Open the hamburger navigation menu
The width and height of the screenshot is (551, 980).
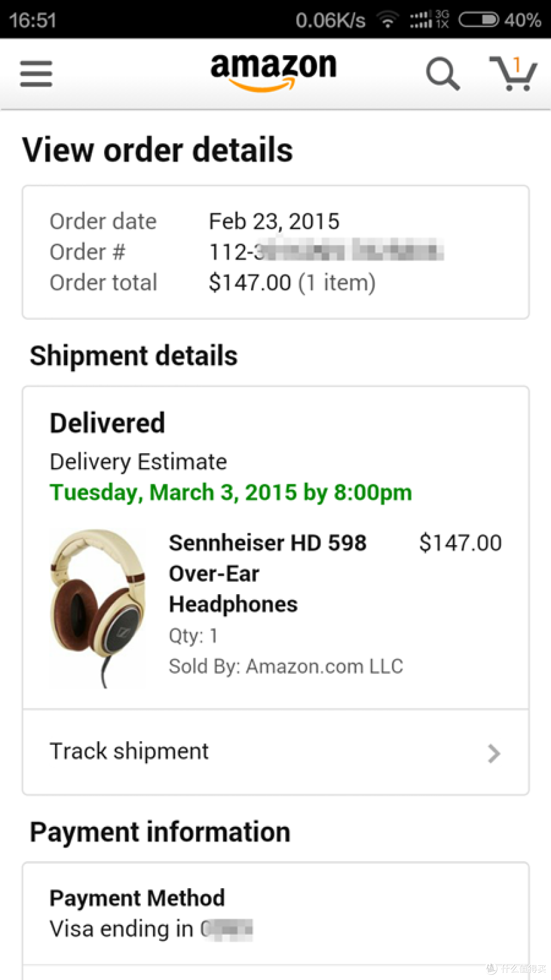(x=36, y=74)
